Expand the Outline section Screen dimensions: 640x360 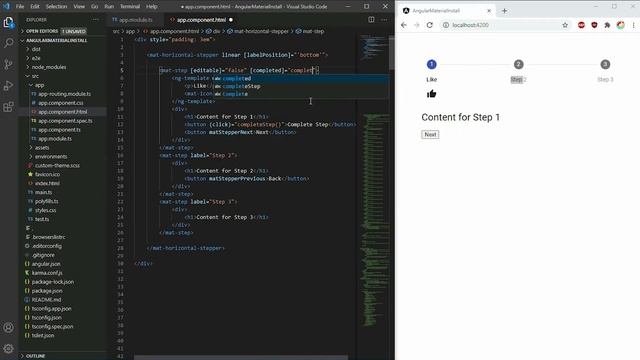pos(35,356)
